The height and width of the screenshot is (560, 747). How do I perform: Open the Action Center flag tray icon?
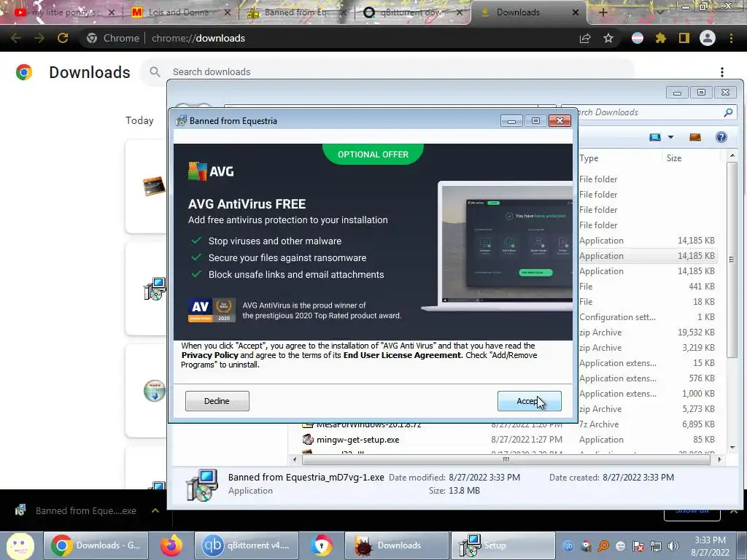tap(638, 546)
